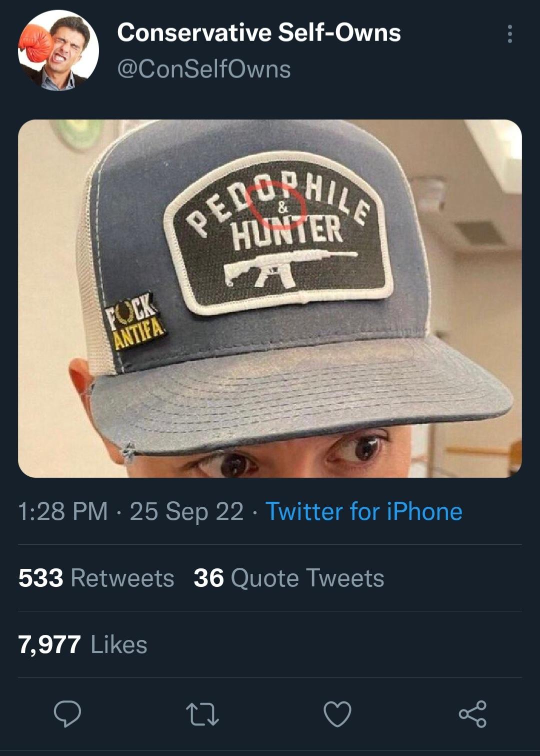Open the three-dot more options menu
Screen dimensions: 540x756
[x=509, y=34]
